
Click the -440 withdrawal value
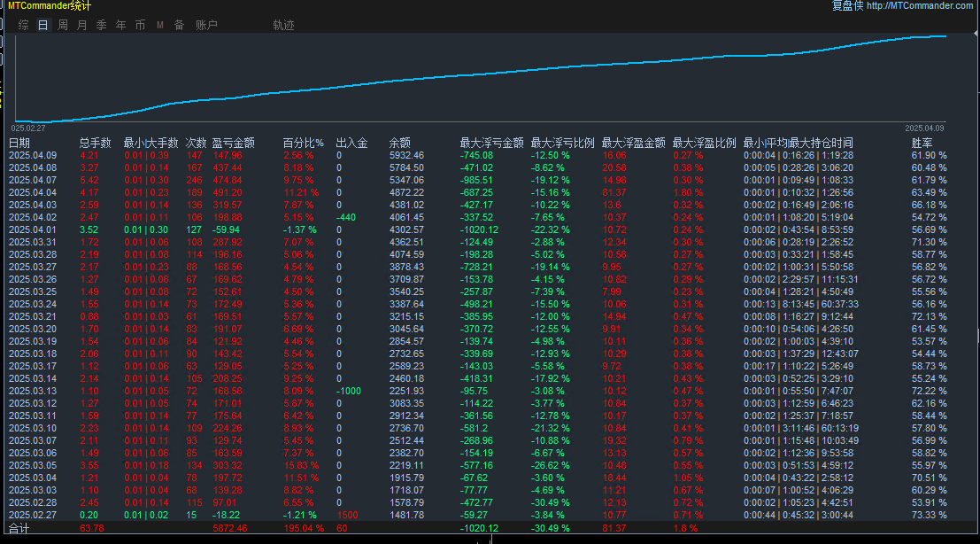point(345,218)
